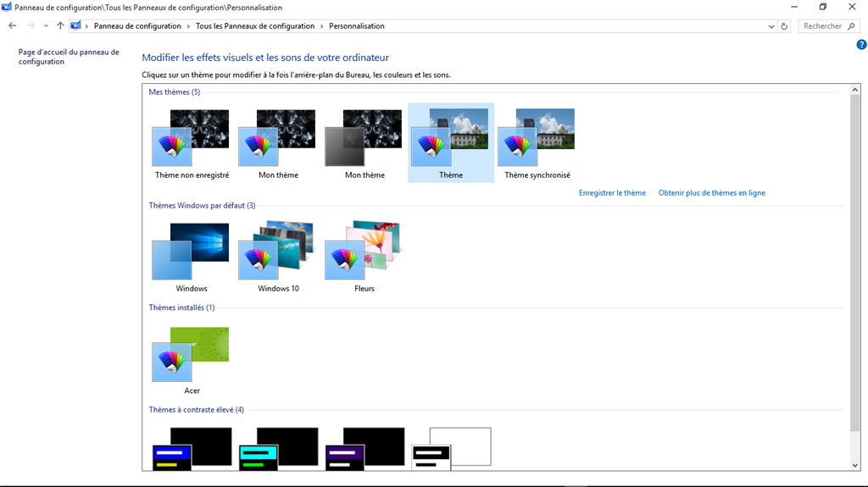Go up one level with the up arrow

point(60,26)
